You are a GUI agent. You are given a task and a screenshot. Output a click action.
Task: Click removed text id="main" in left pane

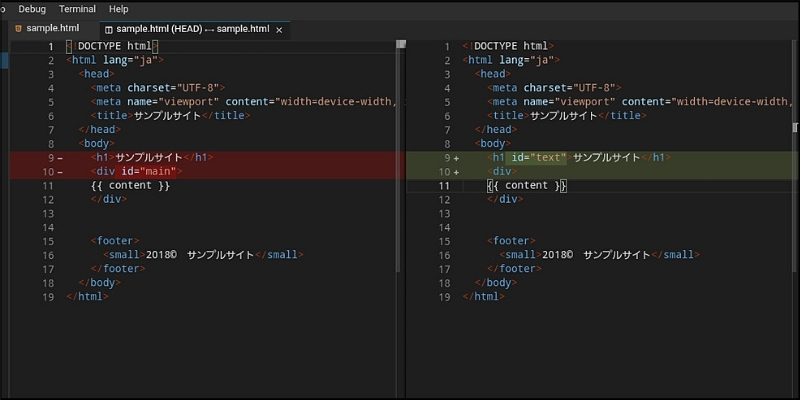[x=148, y=171]
